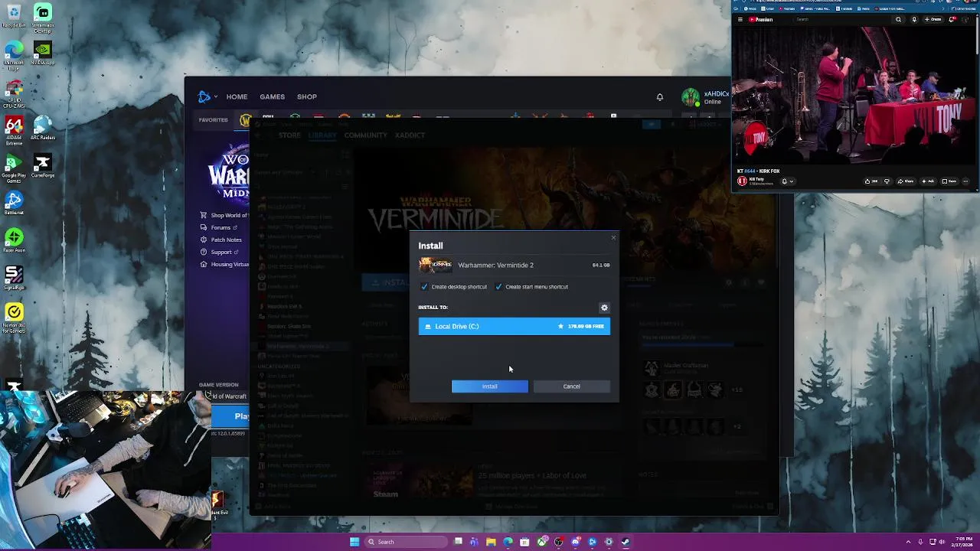Viewport: 980px width, 551px height.
Task: Open Battle.net profile avatar menu
Action: pyautogui.click(x=690, y=97)
